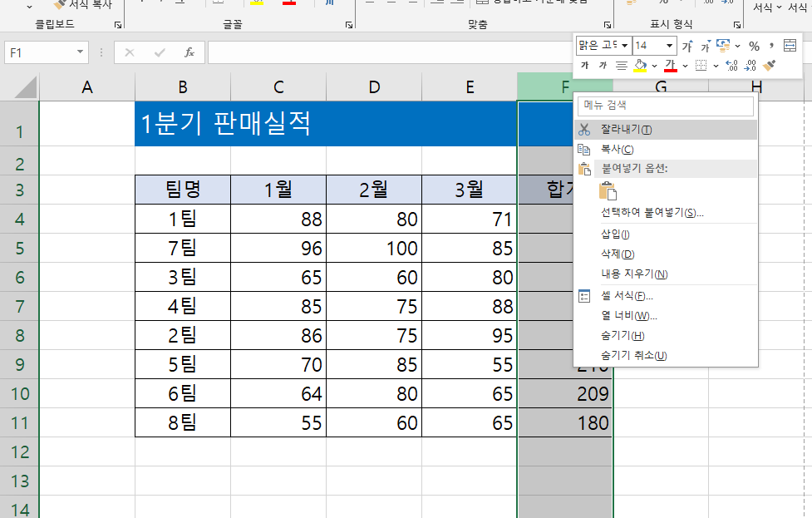Toggle bold in mini toolbar
The height and width of the screenshot is (518, 812).
pos(585,65)
